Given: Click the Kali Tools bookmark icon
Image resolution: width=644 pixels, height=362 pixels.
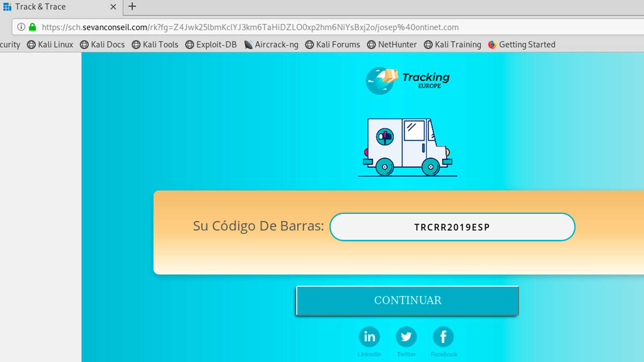Looking at the screenshot, I should tap(136, 44).
